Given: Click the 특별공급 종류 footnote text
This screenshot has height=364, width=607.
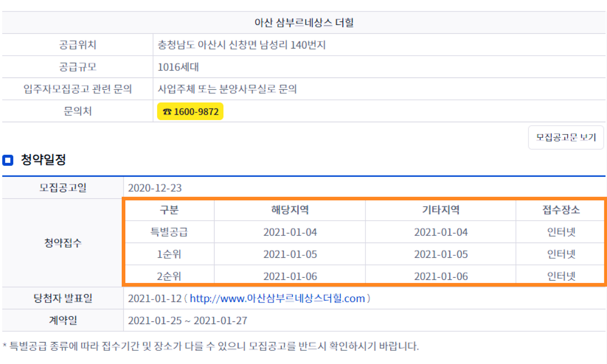Looking at the screenshot, I should click(x=211, y=346).
